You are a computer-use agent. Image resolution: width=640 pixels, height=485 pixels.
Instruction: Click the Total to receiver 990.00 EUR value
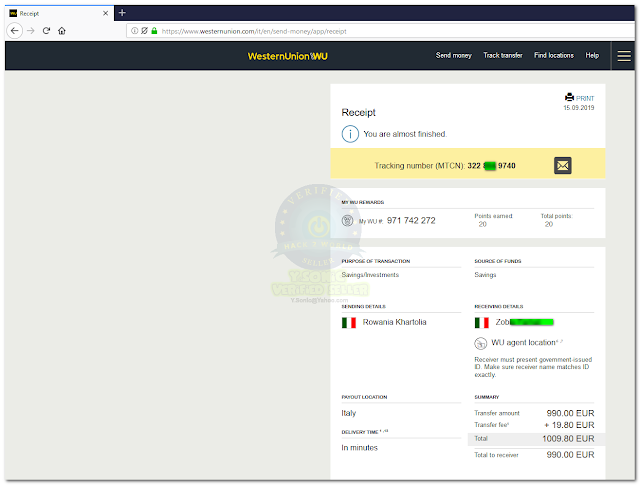pyautogui.click(x=570, y=455)
